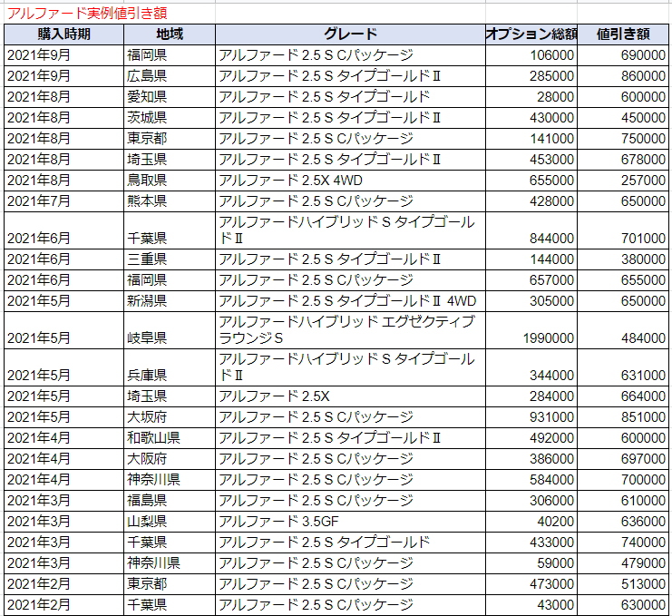Click option total 284000
Viewport: 672px width, 616px height.
[531, 396]
